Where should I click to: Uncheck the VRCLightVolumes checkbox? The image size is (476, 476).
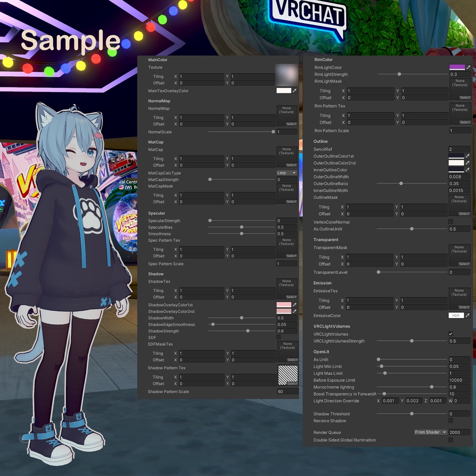[450, 334]
